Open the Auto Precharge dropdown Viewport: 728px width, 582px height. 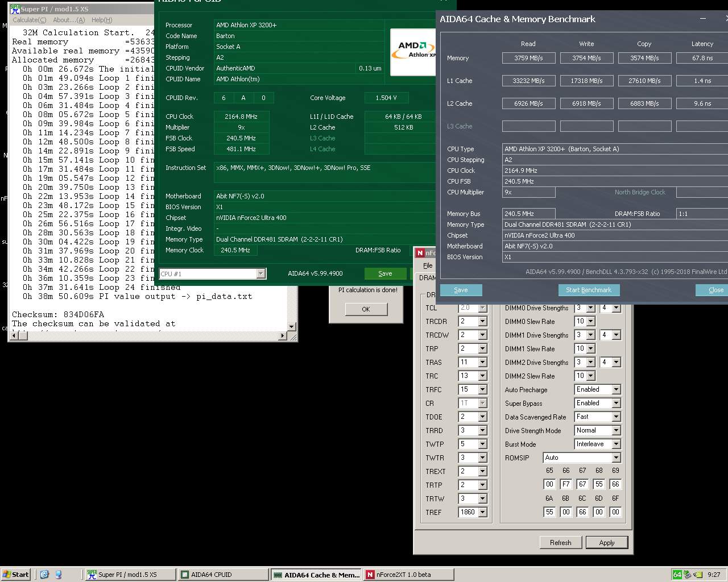click(615, 390)
